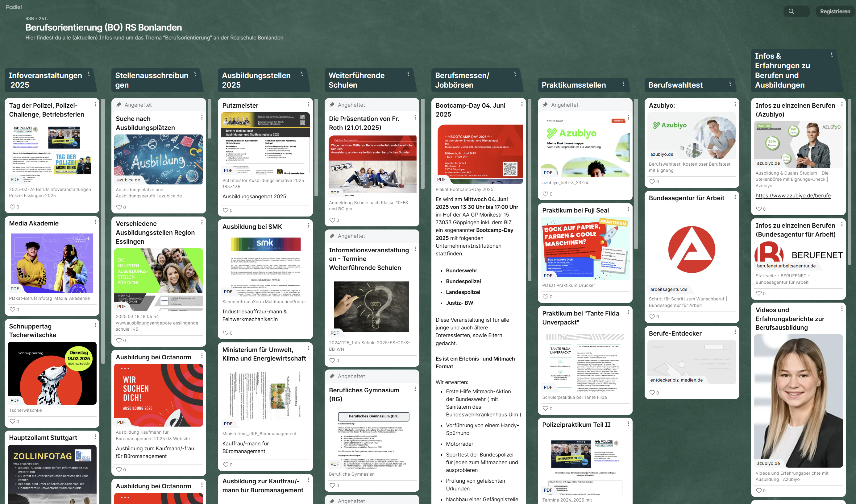This screenshot has height=504, width=856.
Task: Open the PDF on the Ministerium UKE Büromanagement post
Action: (228, 423)
